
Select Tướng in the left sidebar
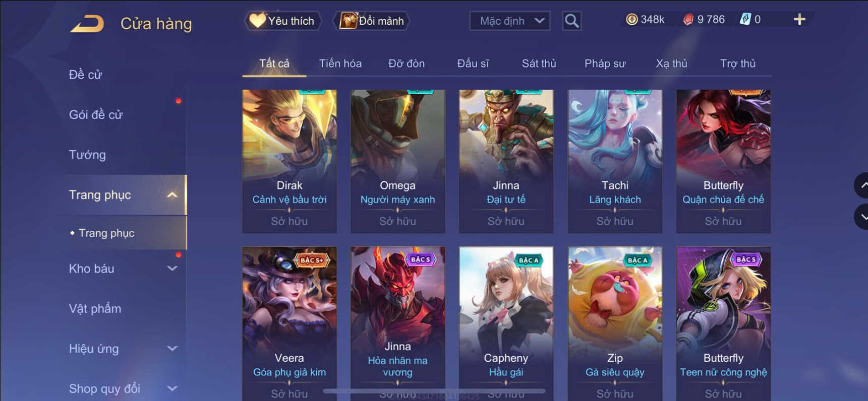[x=87, y=155]
